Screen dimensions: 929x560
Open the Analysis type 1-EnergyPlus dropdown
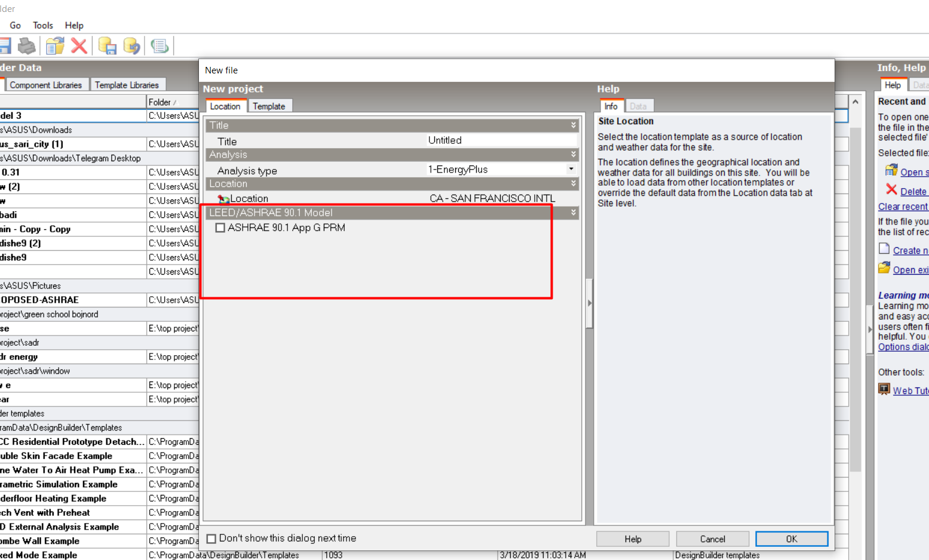tap(571, 170)
